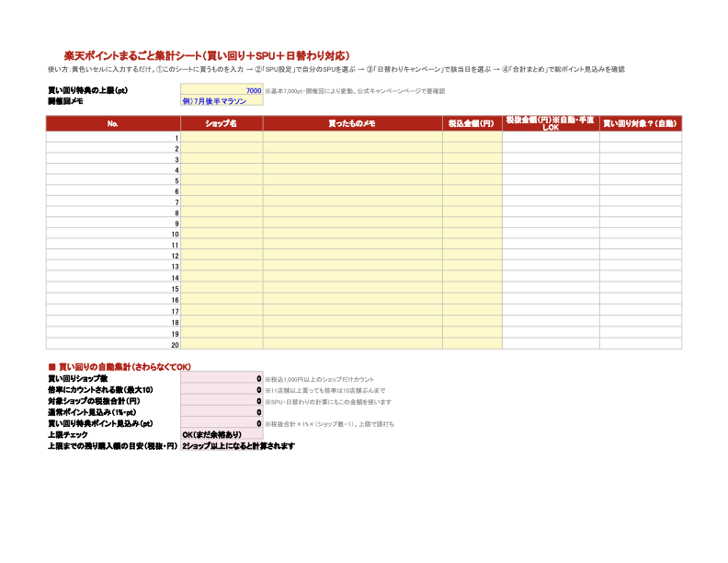The width and height of the screenshot is (728, 563).
Task: Select the cell reading OK(まだ余裕あり)
Action: [222, 434]
